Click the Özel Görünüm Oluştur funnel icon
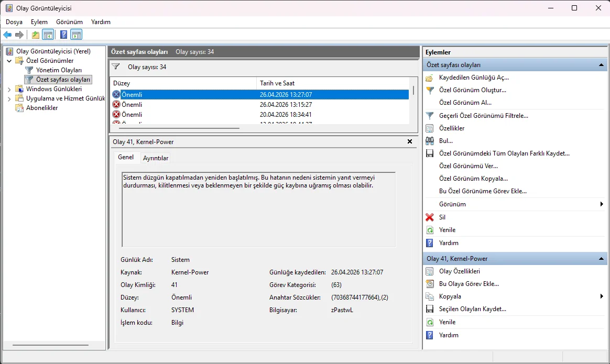 (430, 90)
